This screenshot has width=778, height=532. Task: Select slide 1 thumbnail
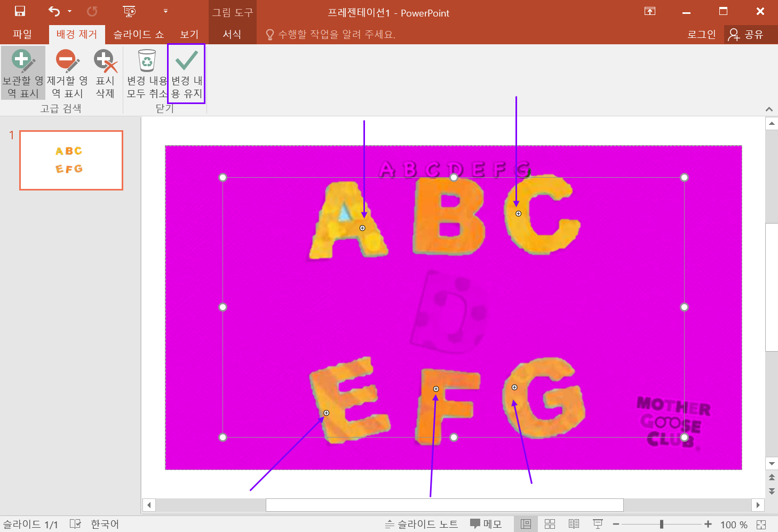coord(72,160)
